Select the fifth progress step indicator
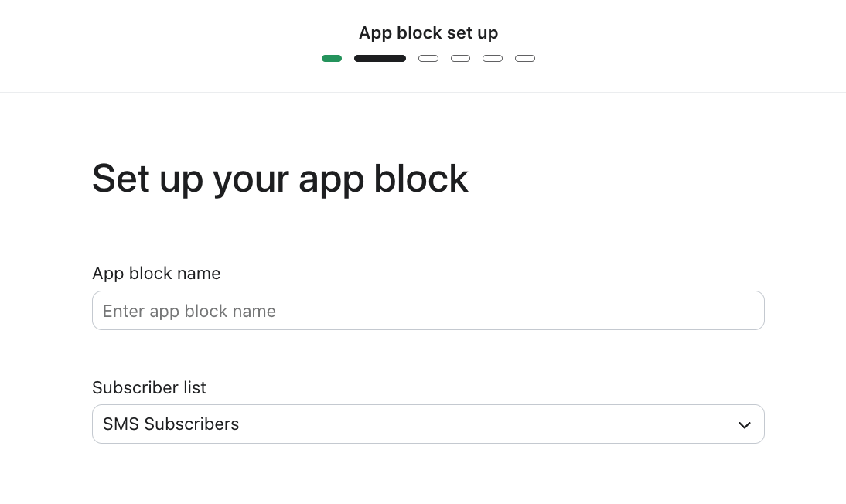This screenshot has width=846, height=504. (493, 59)
